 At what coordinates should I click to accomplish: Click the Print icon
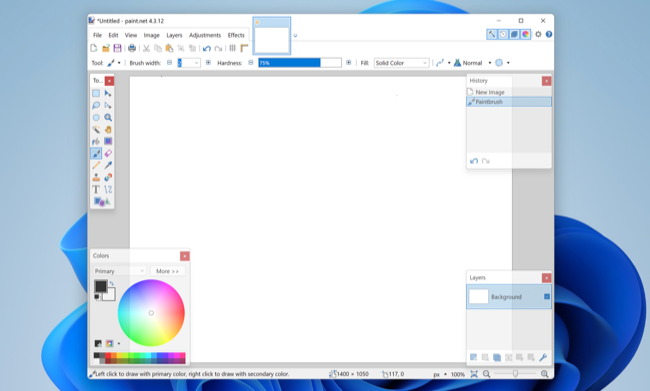tap(132, 48)
